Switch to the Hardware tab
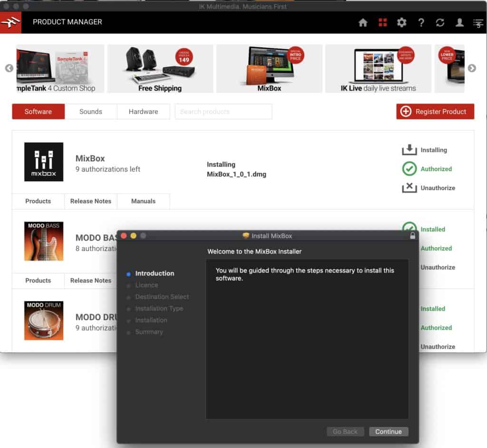This screenshot has width=487, height=448. 144,112
